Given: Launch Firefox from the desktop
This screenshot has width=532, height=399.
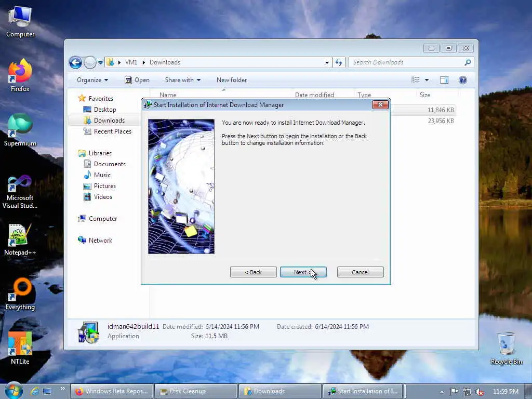Looking at the screenshot, I should pyautogui.click(x=20, y=75).
